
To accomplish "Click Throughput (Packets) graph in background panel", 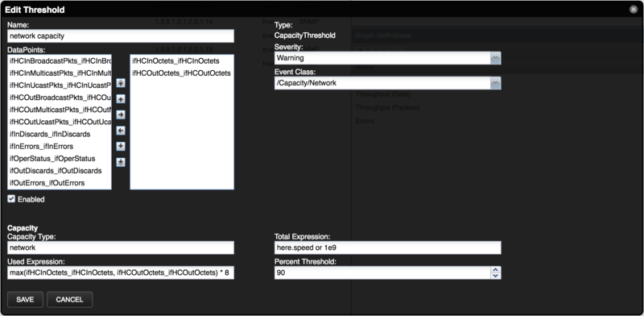I will tap(388, 108).
